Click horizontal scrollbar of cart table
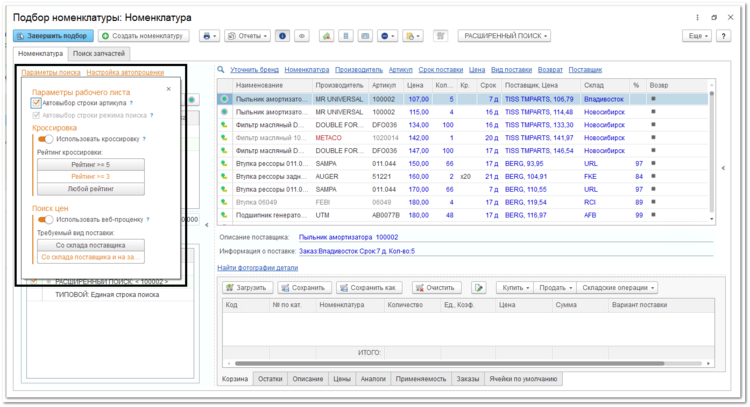 pyautogui.click(x=450, y=363)
